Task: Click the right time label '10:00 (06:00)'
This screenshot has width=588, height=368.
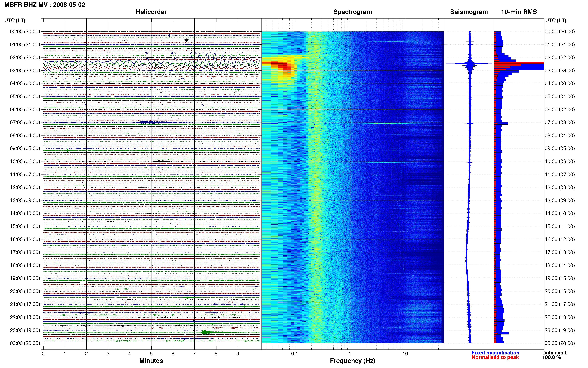Action: coord(560,161)
